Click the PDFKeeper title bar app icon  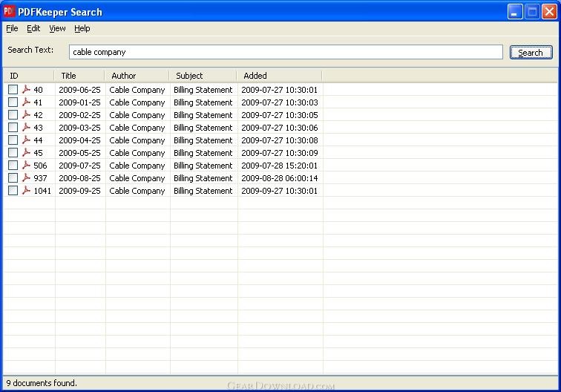(x=10, y=12)
